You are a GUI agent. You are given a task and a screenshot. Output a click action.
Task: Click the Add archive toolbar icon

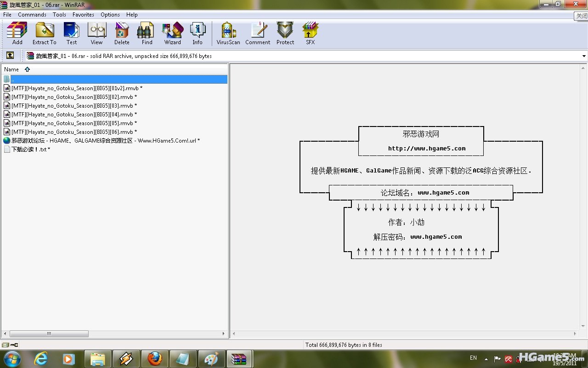pos(17,33)
